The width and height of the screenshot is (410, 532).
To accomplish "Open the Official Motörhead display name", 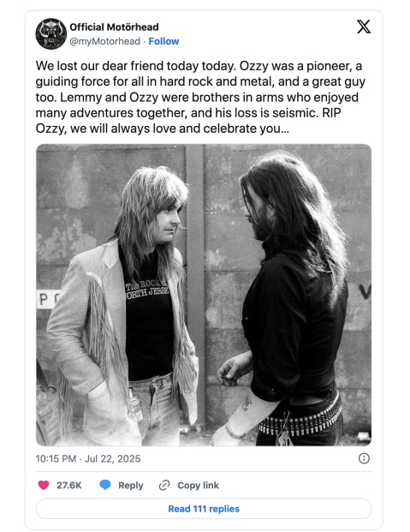I will coord(114,27).
